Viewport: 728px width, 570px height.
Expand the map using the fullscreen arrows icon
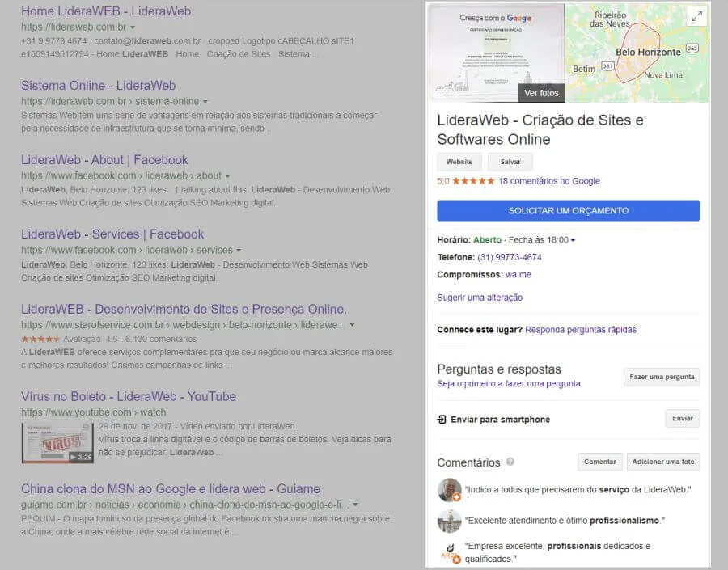click(x=696, y=17)
